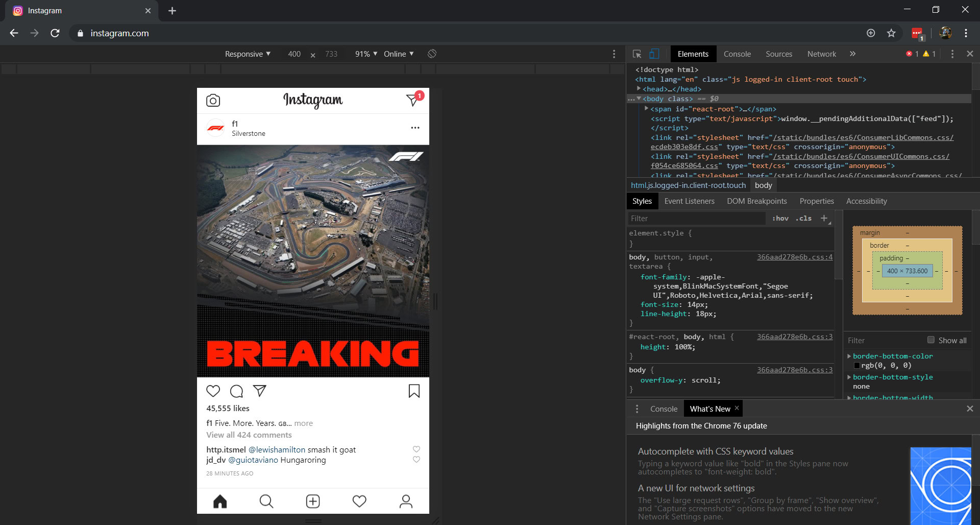Click the Instagram camera icon
The image size is (980, 525).
point(213,100)
